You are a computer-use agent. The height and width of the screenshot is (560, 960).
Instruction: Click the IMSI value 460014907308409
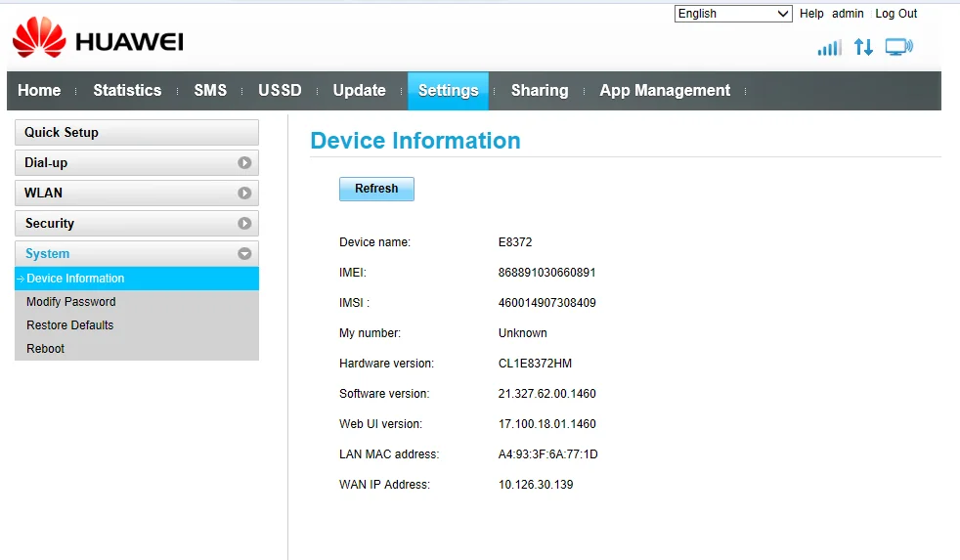(546, 302)
